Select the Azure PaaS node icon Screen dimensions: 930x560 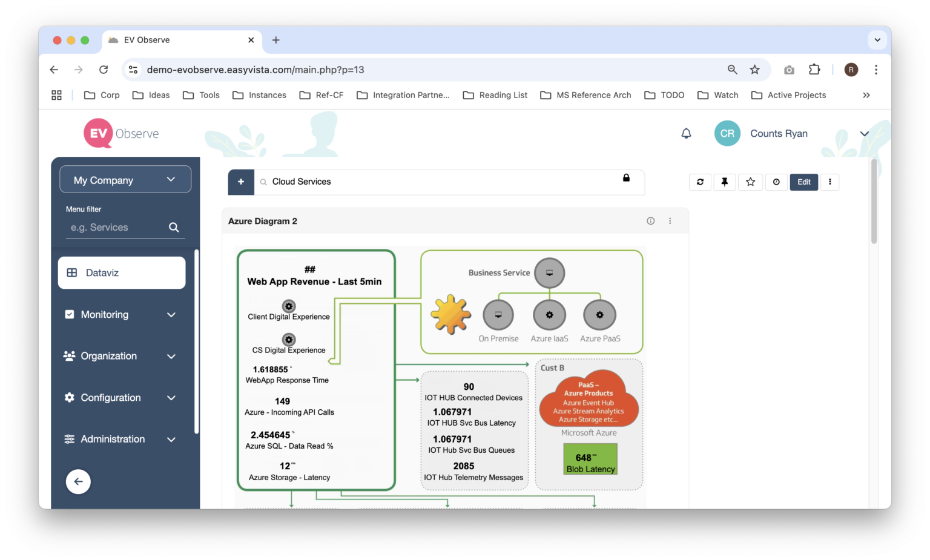click(x=599, y=315)
